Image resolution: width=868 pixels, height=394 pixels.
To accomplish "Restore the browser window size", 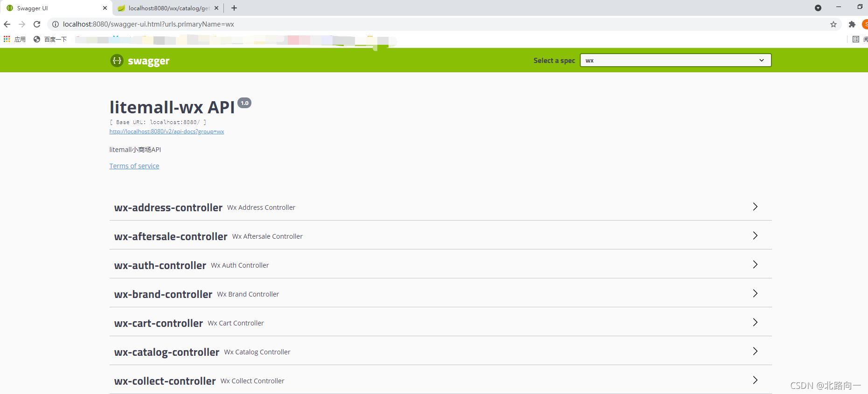I will [x=860, y=7].
